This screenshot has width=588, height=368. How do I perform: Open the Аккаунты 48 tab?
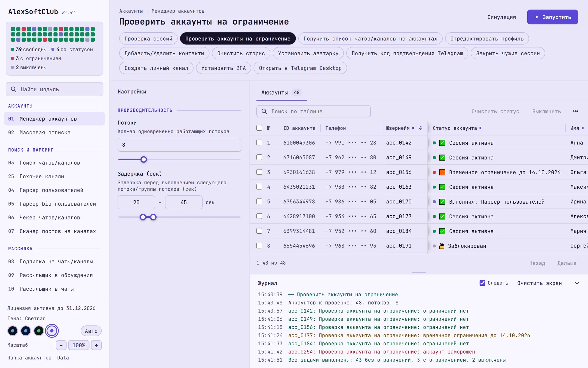click(x=282, y=93)
